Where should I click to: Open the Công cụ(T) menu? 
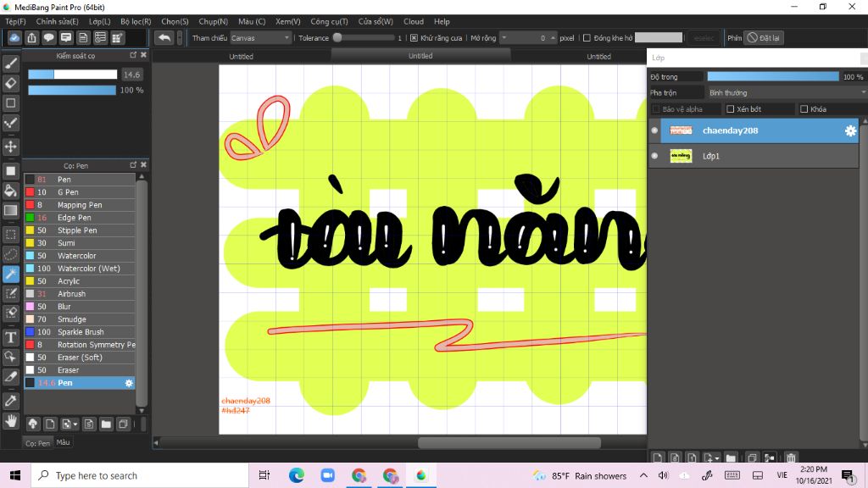[x=329, y=21]
